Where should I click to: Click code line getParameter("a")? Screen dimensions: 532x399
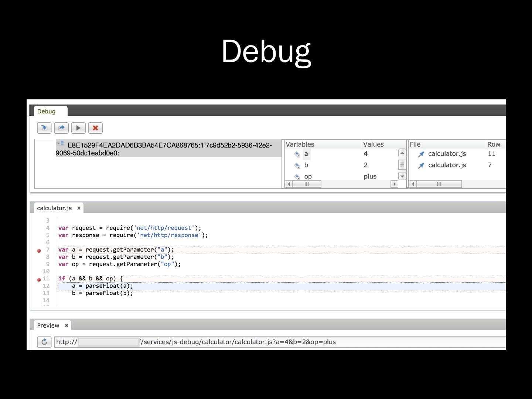(x=116, y=250)
